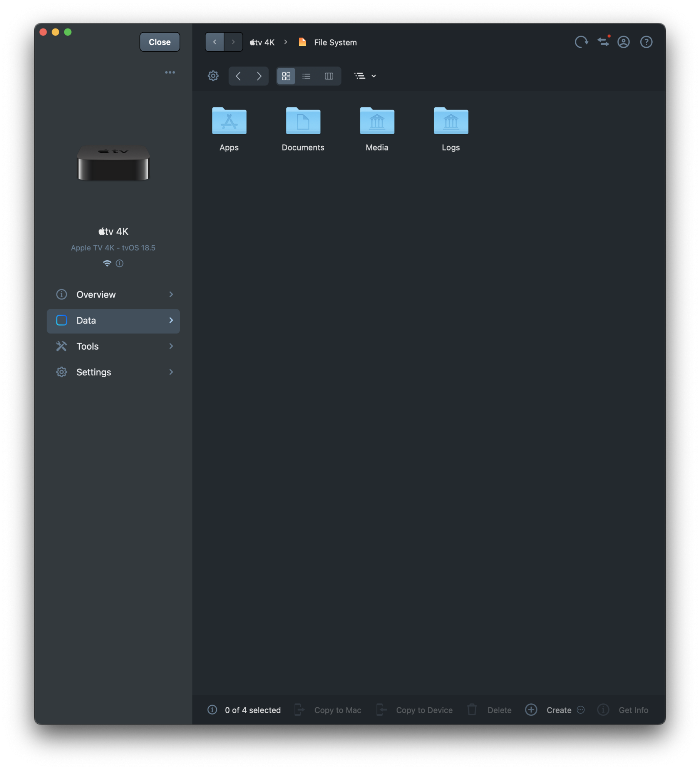The width and height of the screenshot is (700, 770).
Task: Click the File System breadcrumb
Action: (x=335, y=42)
